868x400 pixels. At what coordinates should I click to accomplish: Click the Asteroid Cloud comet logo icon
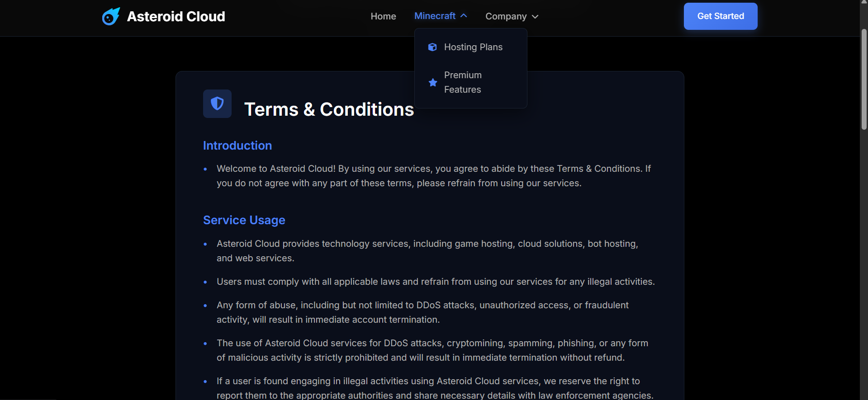[x=111, y=17]
